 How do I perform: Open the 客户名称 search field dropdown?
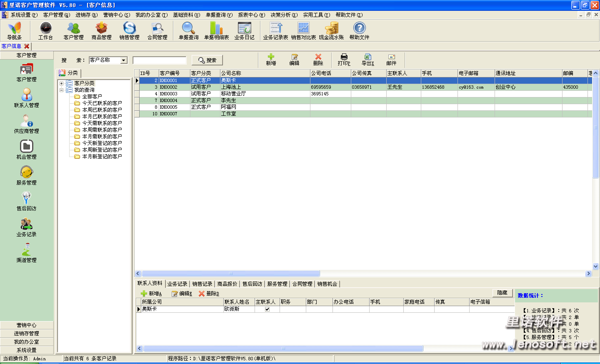124,60
